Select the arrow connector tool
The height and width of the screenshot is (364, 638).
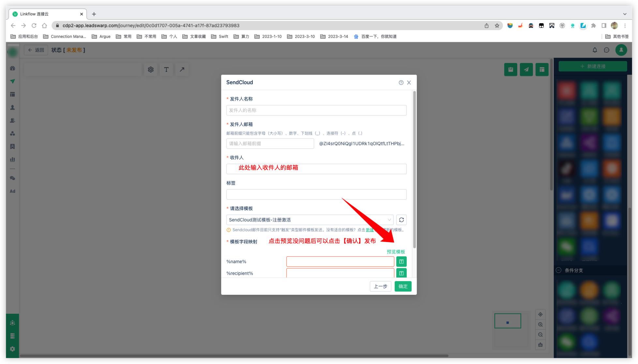click(x=182, y=69)
